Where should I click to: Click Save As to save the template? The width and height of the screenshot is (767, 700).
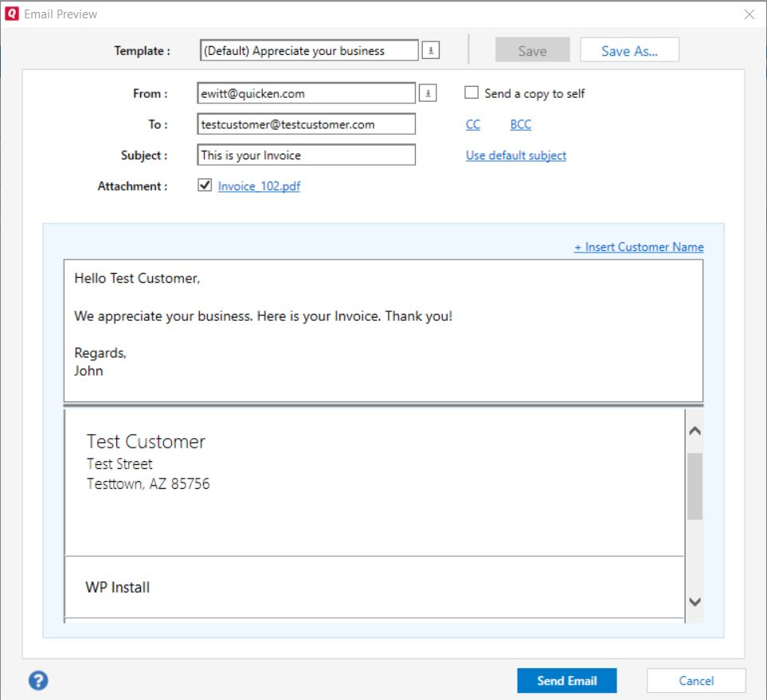pos(629,49)
